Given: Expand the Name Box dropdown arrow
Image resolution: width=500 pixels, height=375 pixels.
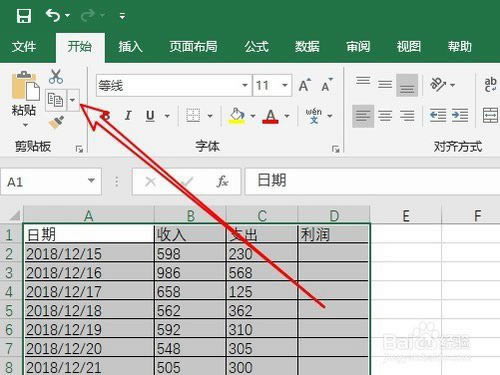Looking at the screenshot, I should (x=91, y=181).
